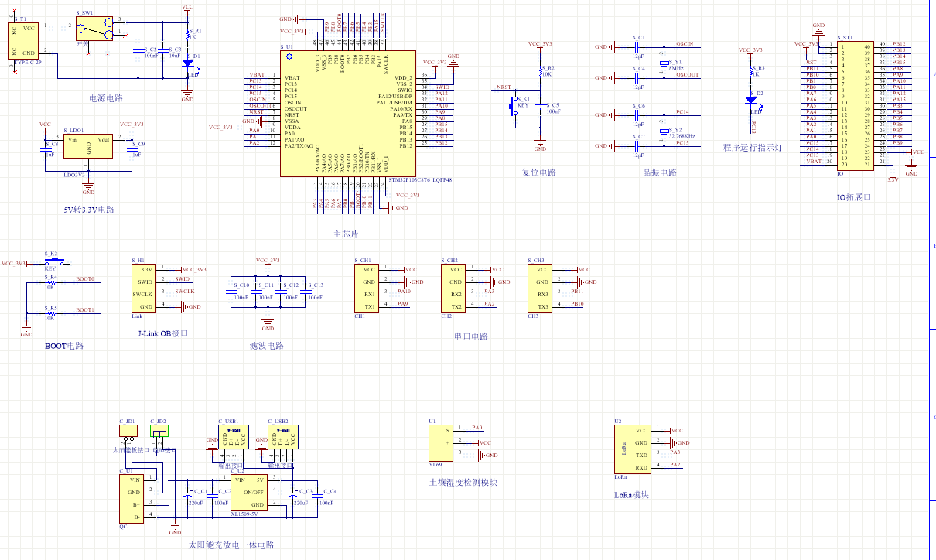Click the 主芯片 section title
Screen dimensions: 936x560
coord(345,234)
